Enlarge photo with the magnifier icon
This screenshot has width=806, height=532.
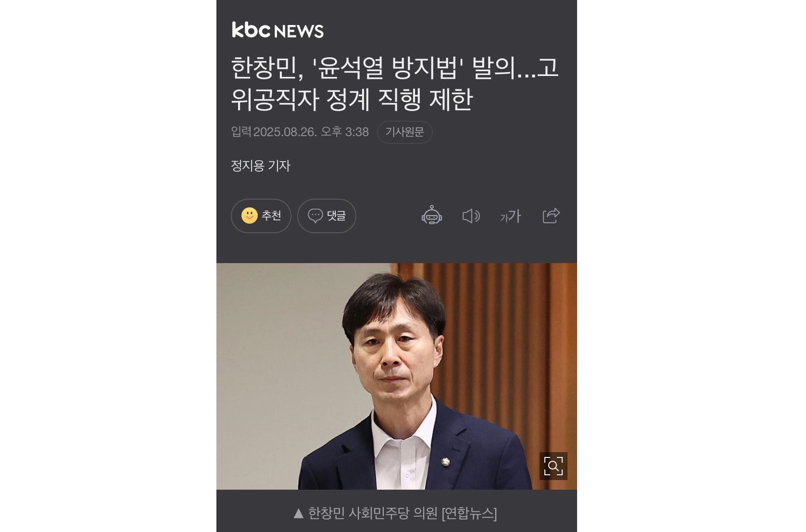pos(554,466)
